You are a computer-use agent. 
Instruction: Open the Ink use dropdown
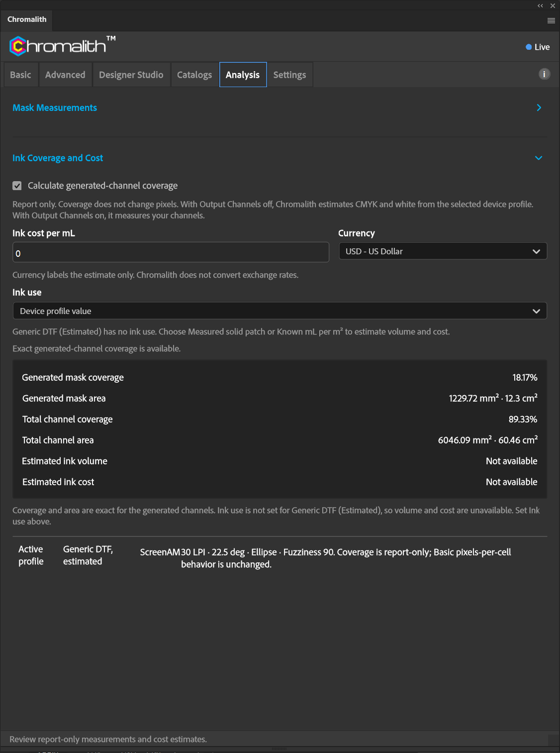tap(280, 311)
